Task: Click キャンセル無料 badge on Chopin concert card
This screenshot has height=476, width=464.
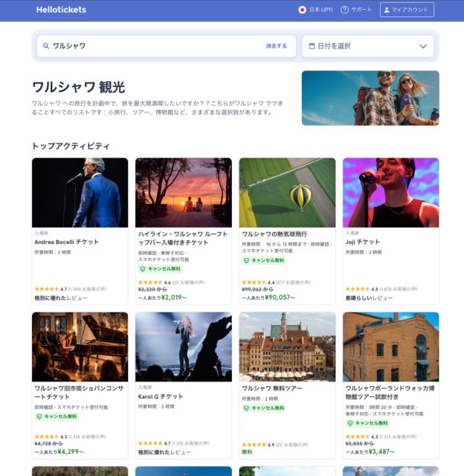Action: (57, 416)
